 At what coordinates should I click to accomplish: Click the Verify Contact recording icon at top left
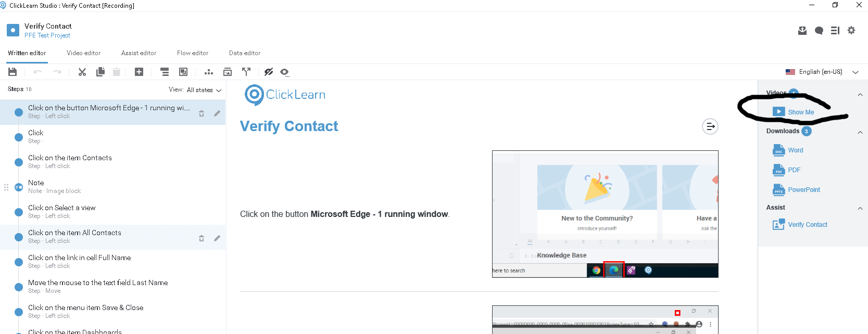(13, 30)
